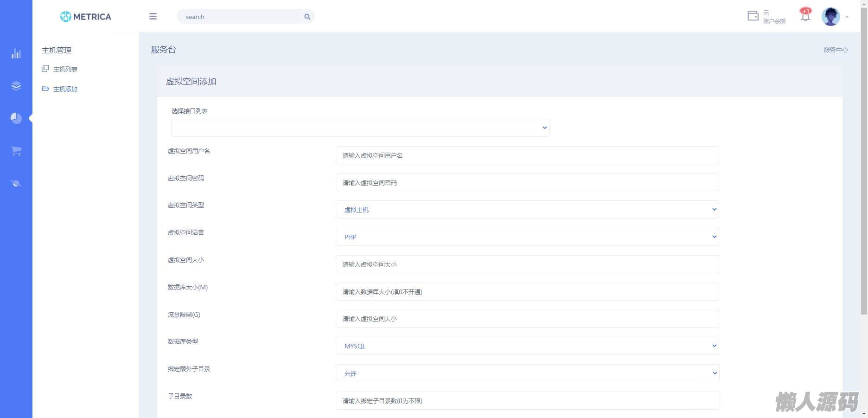Viewport: 868px width, 418px height.
Task: Click the bar chart icon in sidebar
Action: tap(16, 54)
